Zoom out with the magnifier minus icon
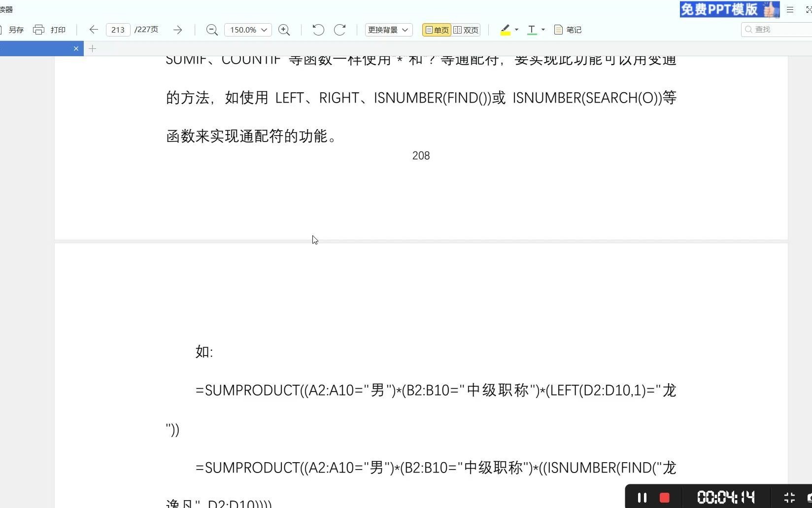Image resolution: width=812 pixels, height=508 pixels. [211, 30]
